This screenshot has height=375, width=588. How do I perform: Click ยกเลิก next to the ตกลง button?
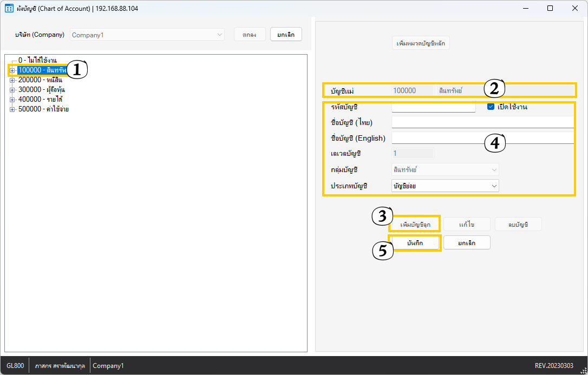point(286,35)
